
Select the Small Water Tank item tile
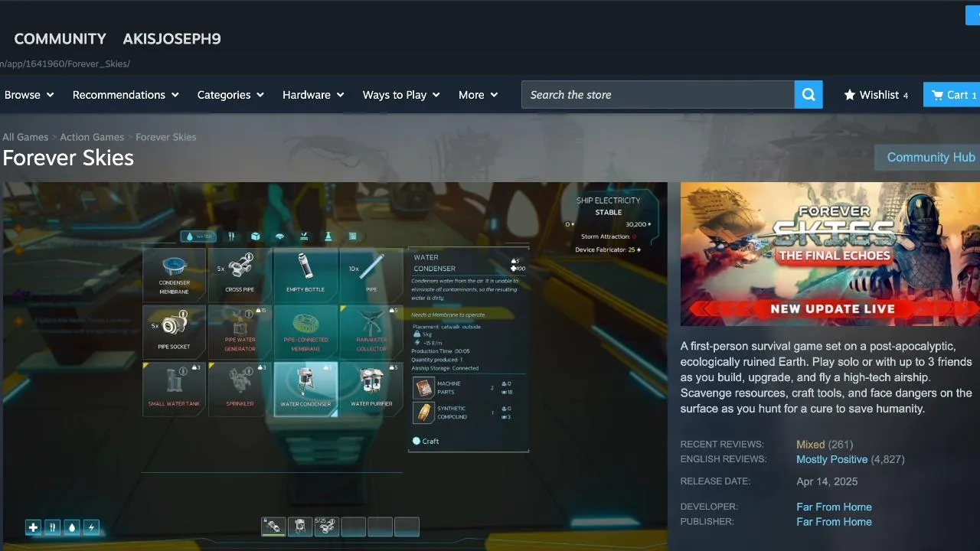coord(175,390)
